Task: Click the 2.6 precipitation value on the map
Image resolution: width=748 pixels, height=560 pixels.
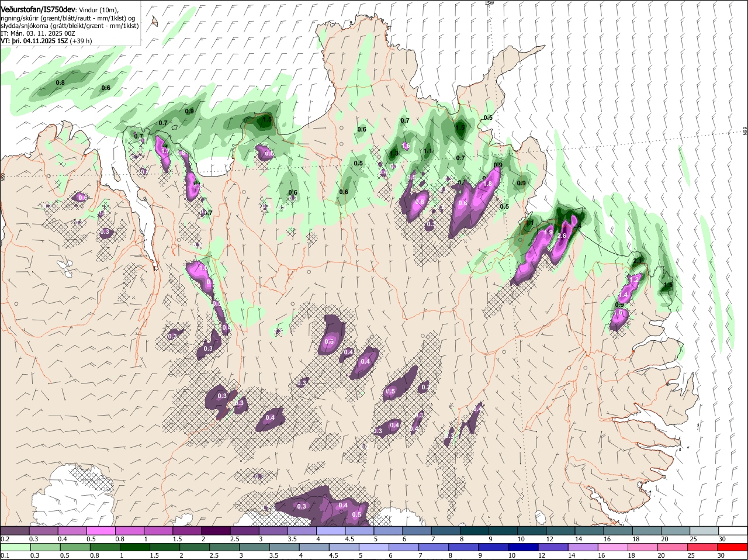Action: click(562, 236)
